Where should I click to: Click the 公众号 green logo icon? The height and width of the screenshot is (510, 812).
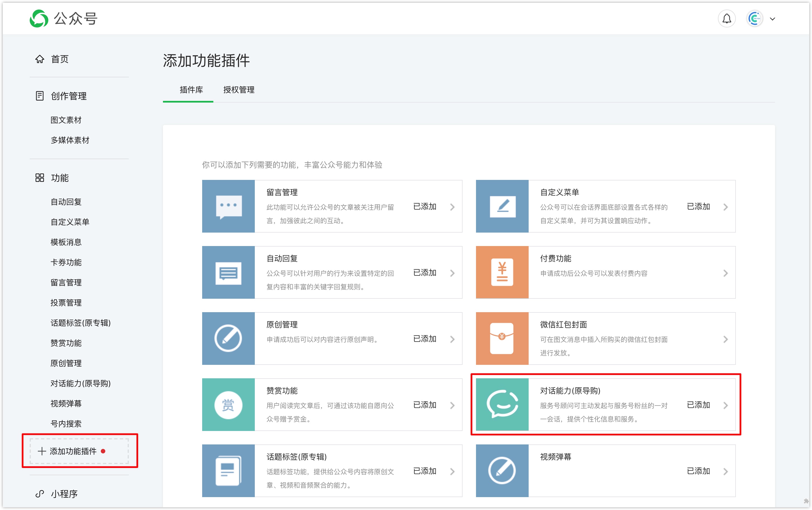coord(39,18)
